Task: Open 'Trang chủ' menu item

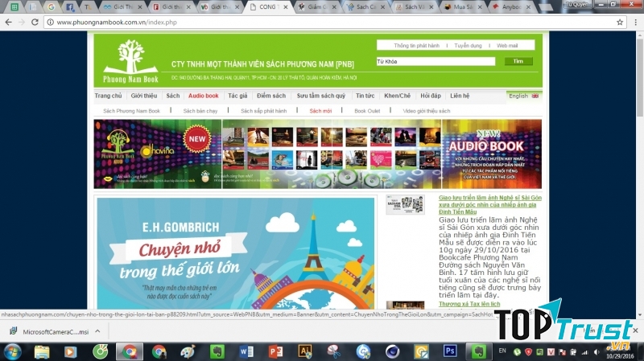Action: pyautogui.click(x=108, y=96)
